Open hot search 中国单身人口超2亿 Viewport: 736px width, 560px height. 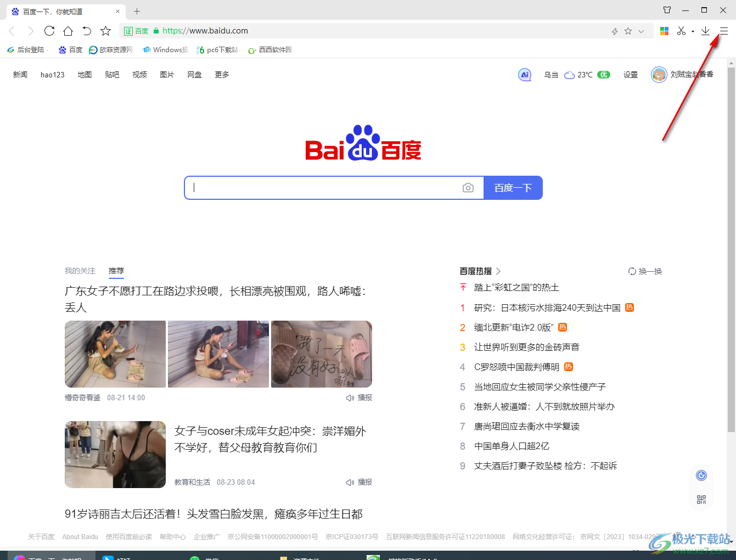[512, 446]
